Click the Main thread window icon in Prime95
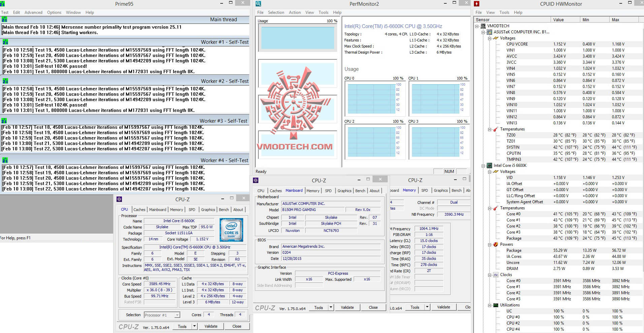This screenshot has width=644, height=333. pyautogui.click(x=5, y=20)
